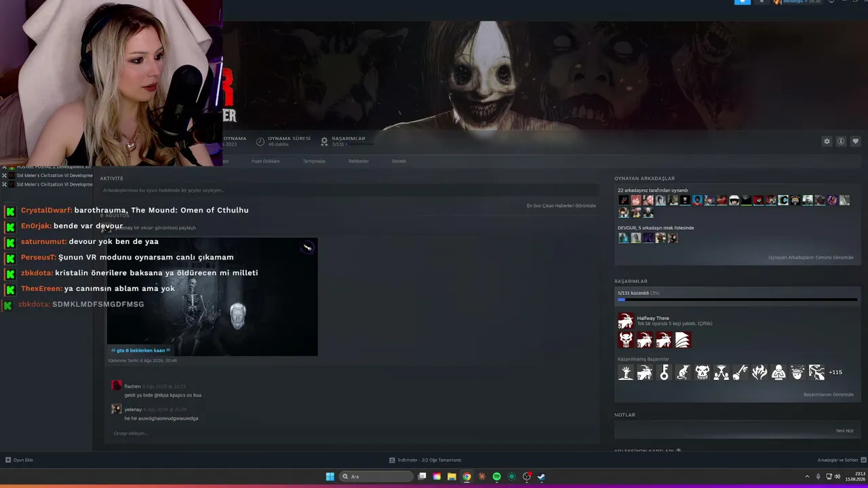Select the key unearned achievement icon

[664, 372]
